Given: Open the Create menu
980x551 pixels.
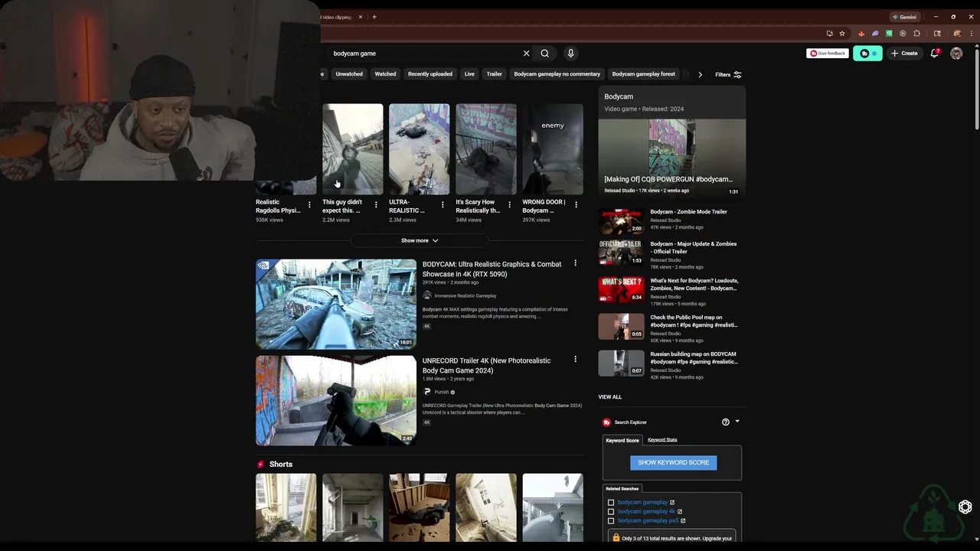Looking at the screenshot, I should point(904,54).
